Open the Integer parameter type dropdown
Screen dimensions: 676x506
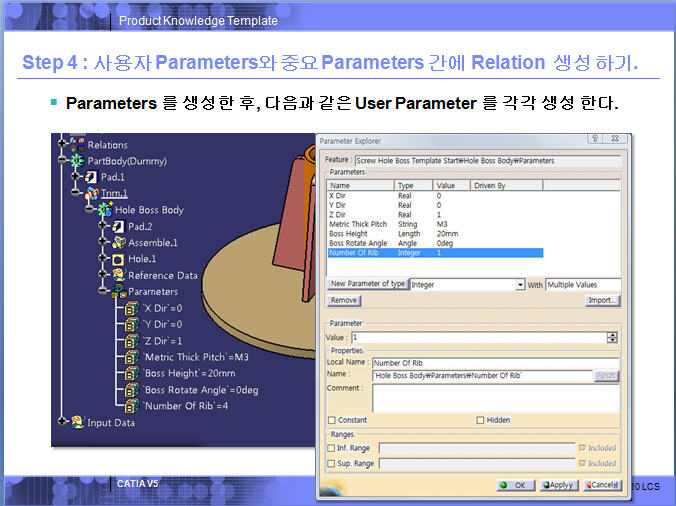point(520,285)
